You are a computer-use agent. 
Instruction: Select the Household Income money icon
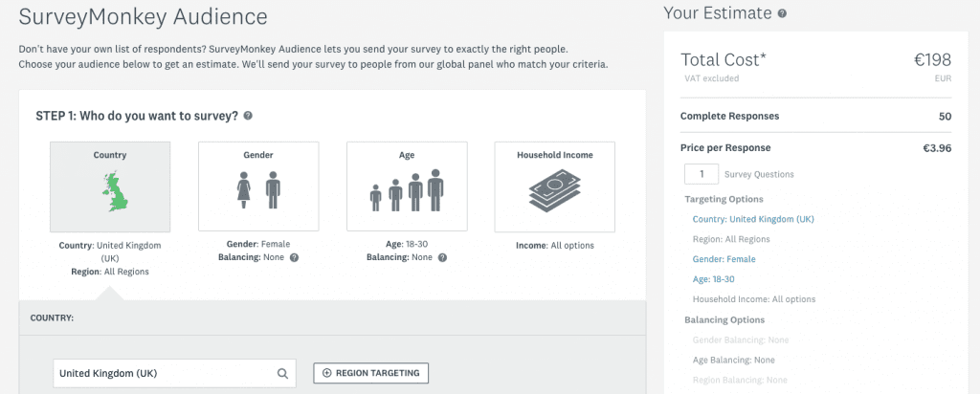pos(555,191)
